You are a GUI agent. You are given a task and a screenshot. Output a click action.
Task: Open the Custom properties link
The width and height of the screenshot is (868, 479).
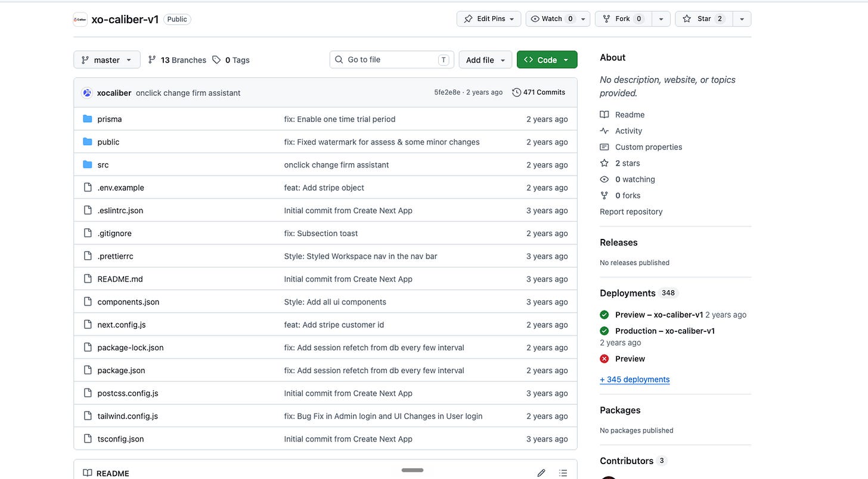pos(649,147)
